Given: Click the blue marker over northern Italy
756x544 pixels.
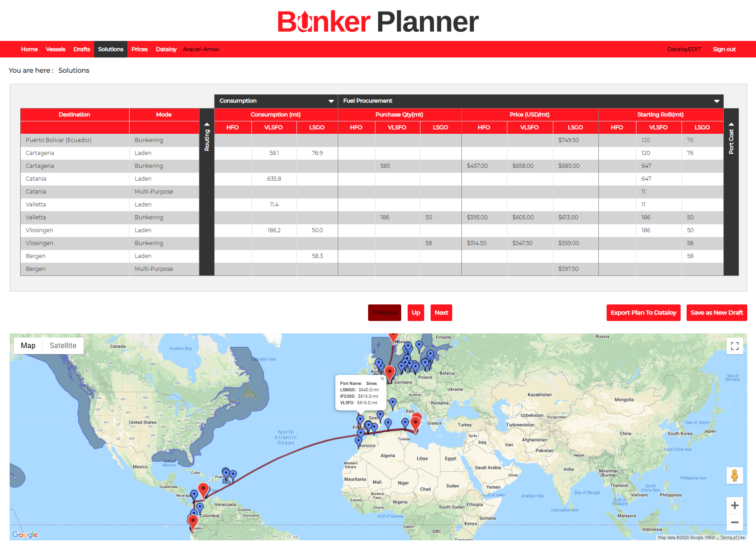Looking at the screenshot, I should click(x=392, y=404).
